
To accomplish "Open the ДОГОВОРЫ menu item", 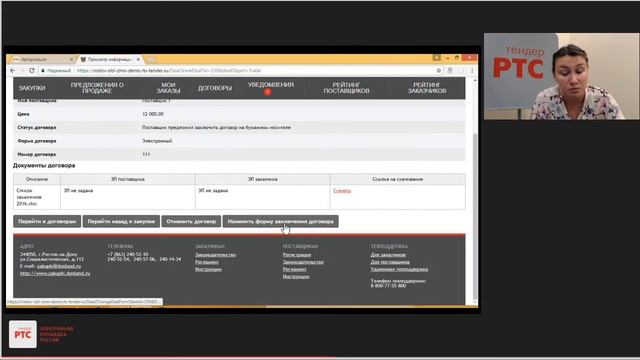I will tap(215, 88).
